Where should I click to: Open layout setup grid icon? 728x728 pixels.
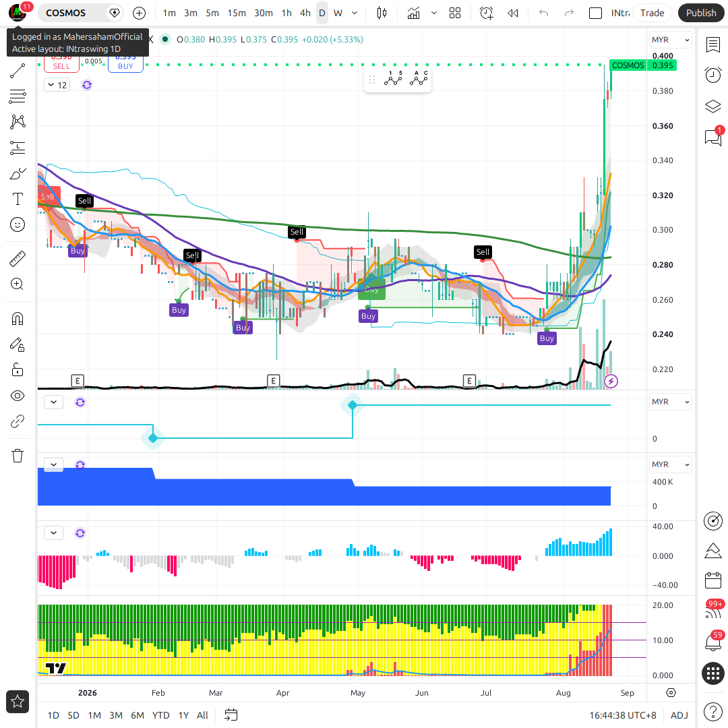(455, 13)
